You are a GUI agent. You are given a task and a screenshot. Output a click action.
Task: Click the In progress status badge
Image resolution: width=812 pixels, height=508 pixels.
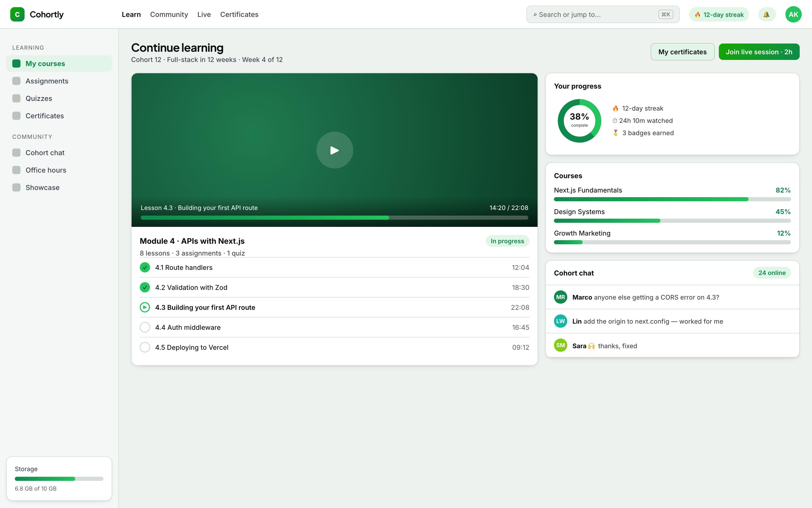tap(507, 241)
